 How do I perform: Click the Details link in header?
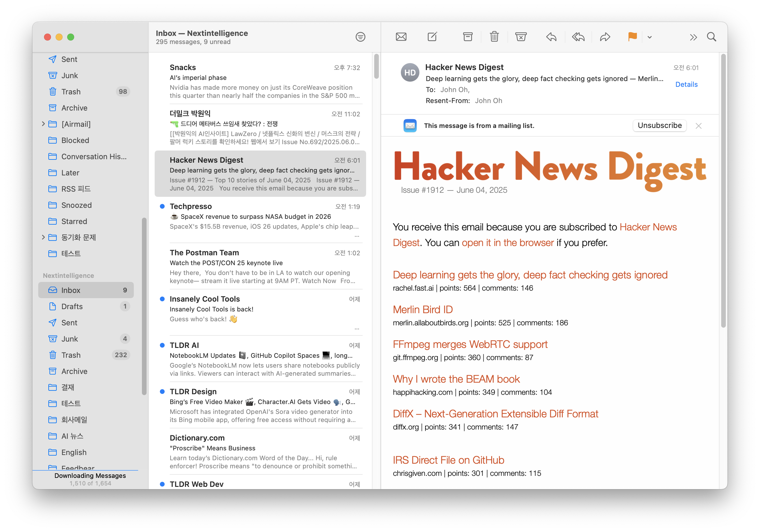686,84
